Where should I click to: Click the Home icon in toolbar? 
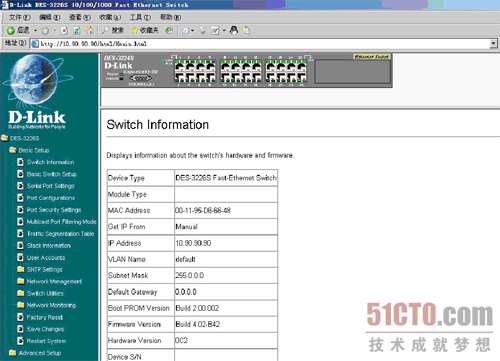point(89,31)
